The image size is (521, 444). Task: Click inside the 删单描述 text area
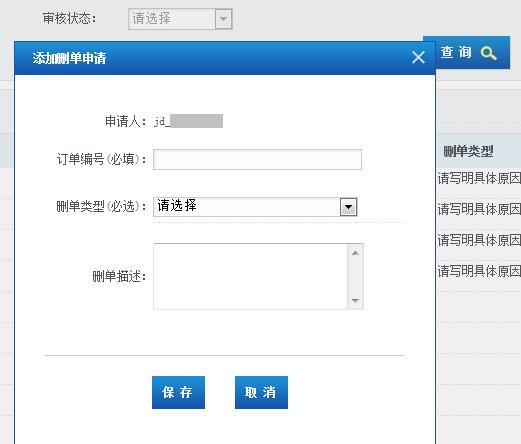[250, 276]
